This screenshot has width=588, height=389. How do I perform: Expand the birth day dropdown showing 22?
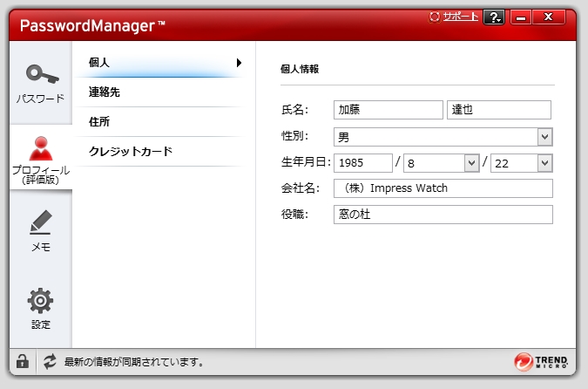coord(544,163)
